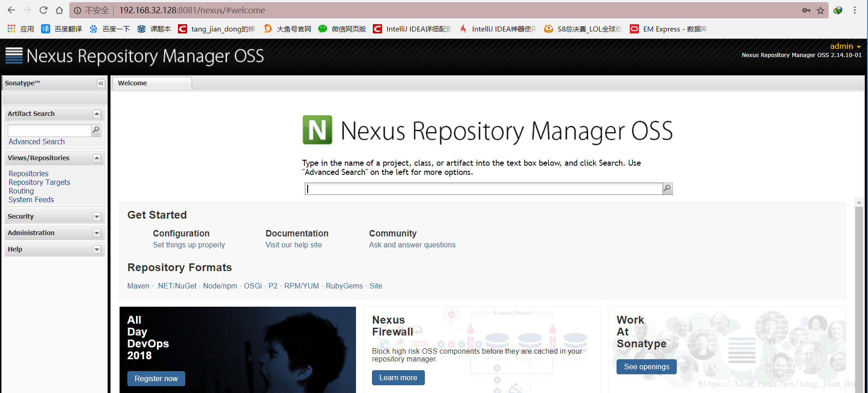This screenshot has width=868, height=393.
Task: Open the Baidu Translate bookmark
Action: point(62,29)
